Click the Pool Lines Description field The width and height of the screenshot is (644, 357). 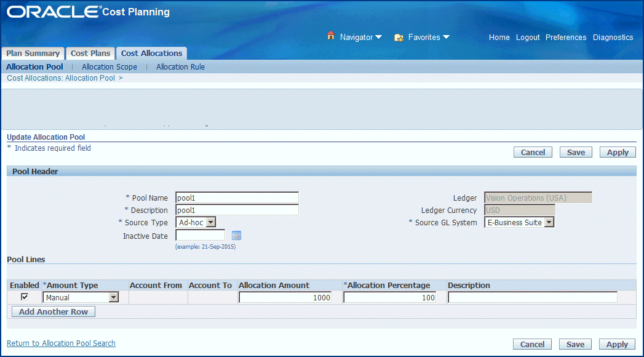[x=533, y=297]
